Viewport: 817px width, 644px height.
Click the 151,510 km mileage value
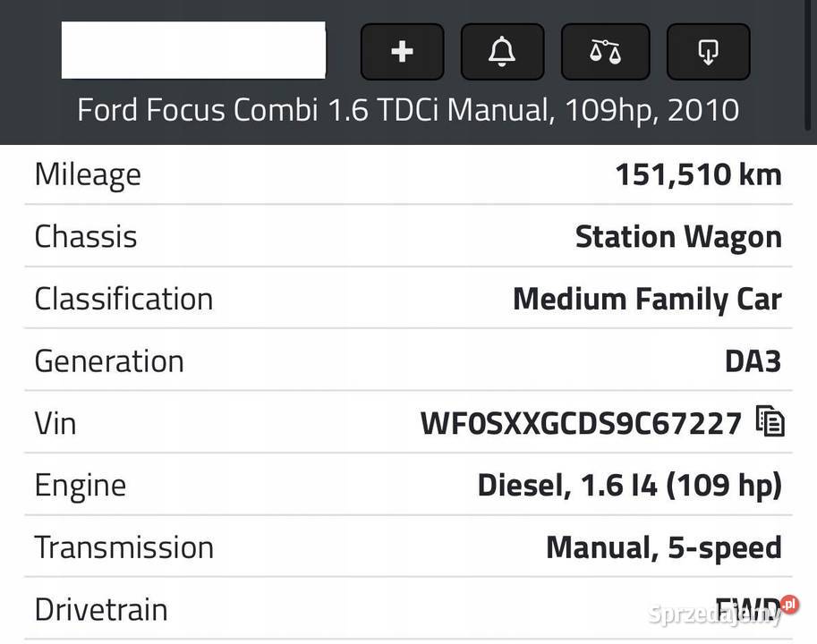[x=699, y=174]
